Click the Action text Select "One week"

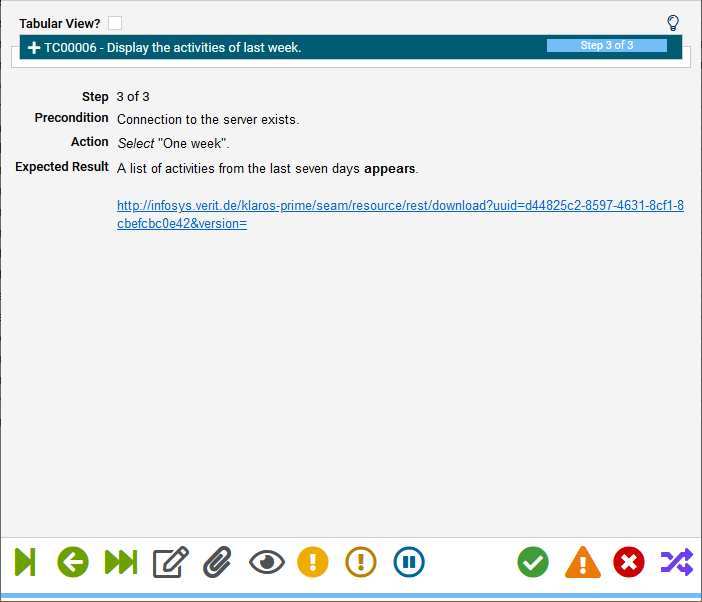pos(173,143)
